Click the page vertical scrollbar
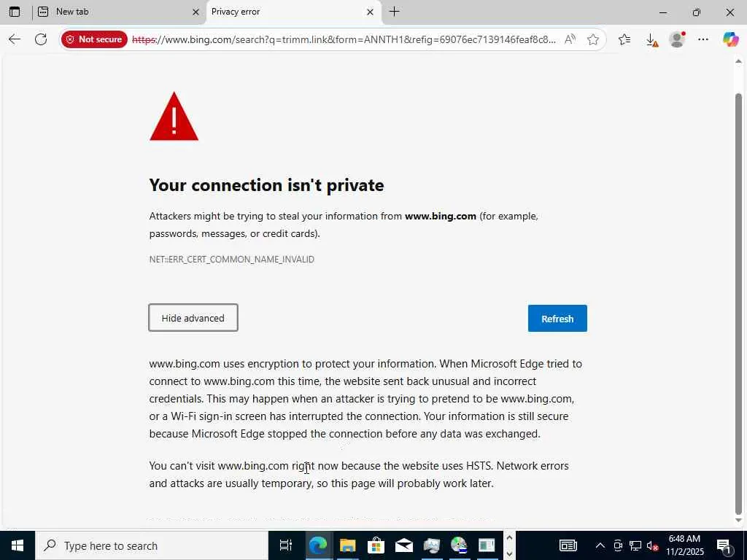This screenshot has width=747, height=560. (x=738, y=292)
